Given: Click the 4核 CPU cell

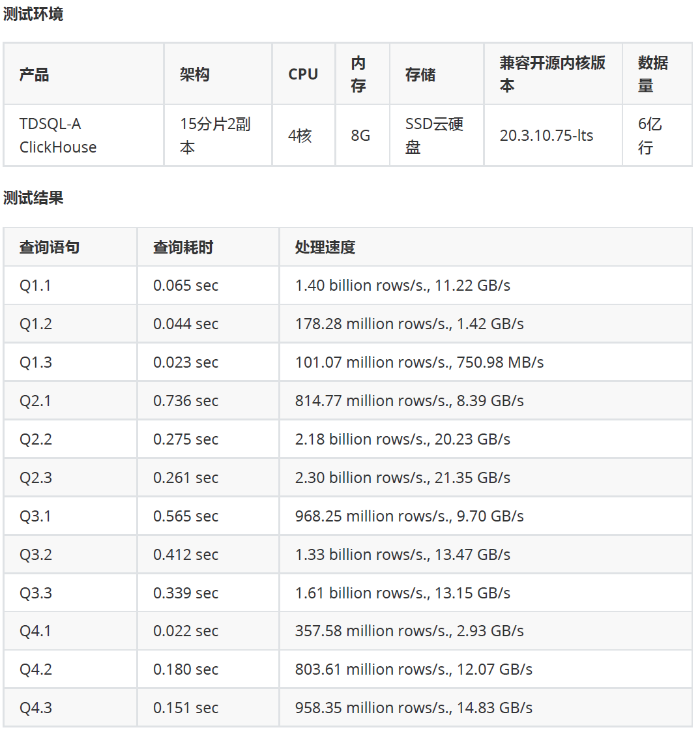Looking at the screenshot, I should click(x=304, y=136).
